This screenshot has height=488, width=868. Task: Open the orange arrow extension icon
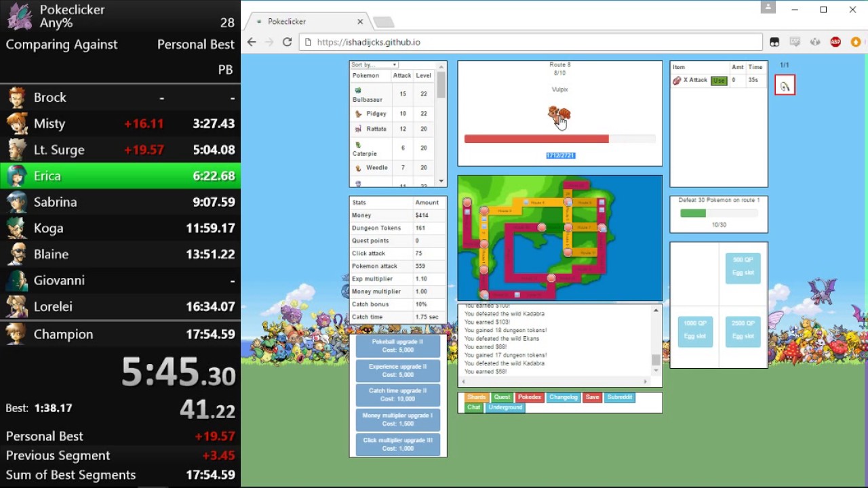pos(857,42)
